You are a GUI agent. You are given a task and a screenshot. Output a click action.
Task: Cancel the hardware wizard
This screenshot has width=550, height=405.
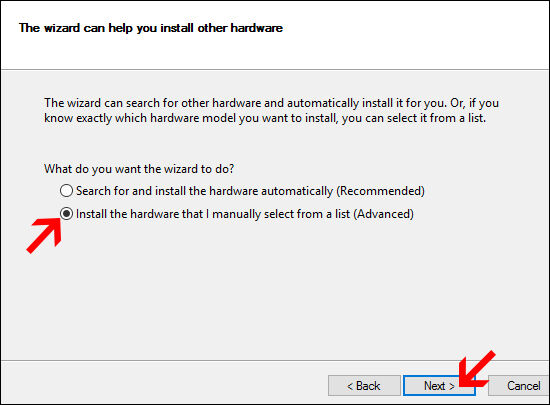519,386
